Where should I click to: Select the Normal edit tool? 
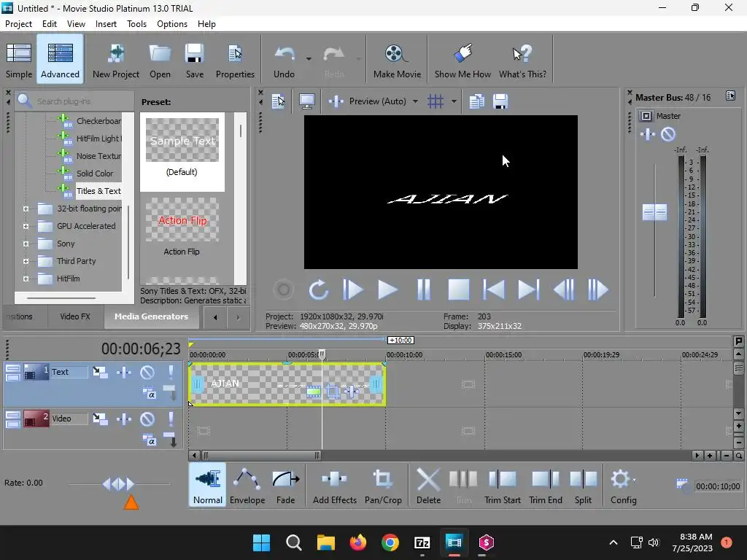[x=208, y=486]
